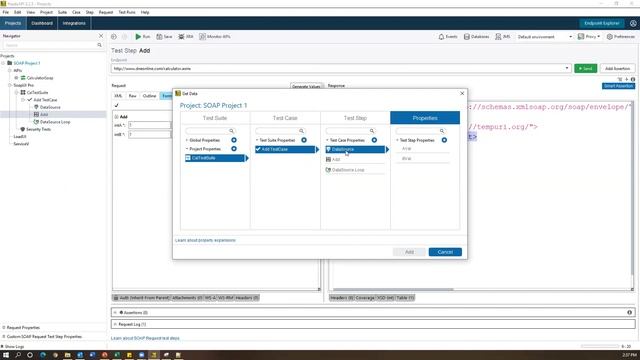Click the Add Assertion button
This screenshot has width=640, height=360.
tap(617, 69)
